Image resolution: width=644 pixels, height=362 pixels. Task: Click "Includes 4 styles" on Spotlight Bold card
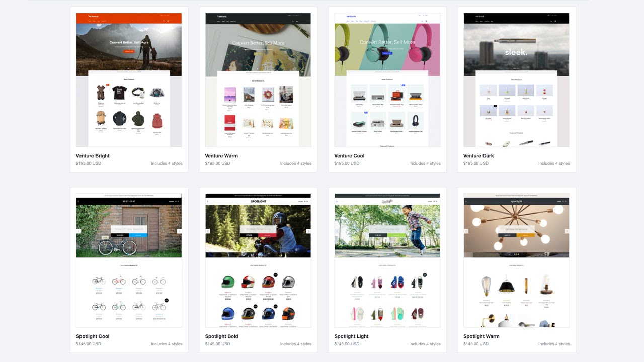pos(296,344)
